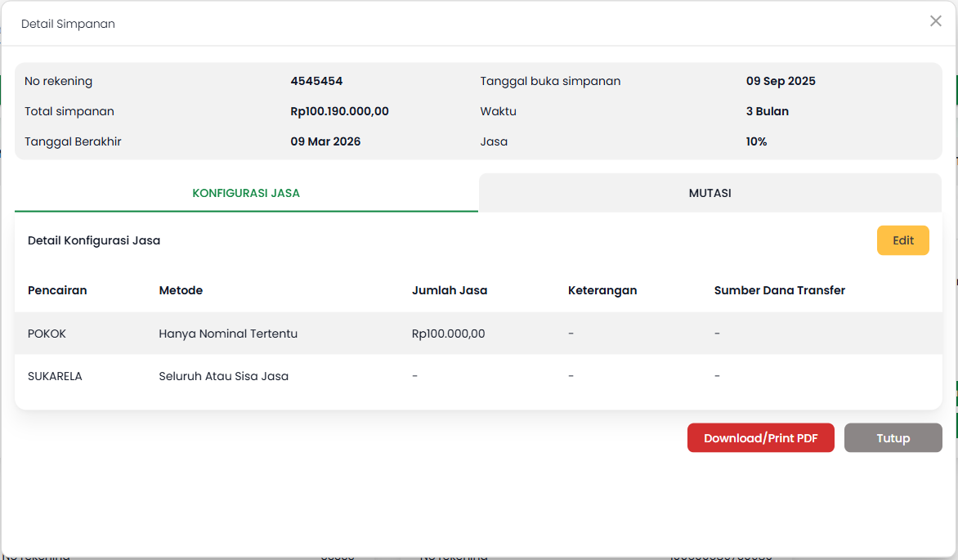The width and height of the screenshot is (958, 560).
Task: Click the Metode column header
Action: point(181,290)
